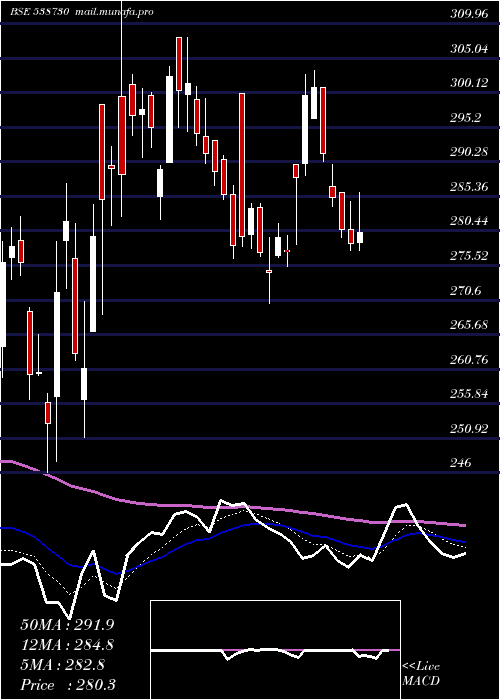500x700 pixels.
Task: Click the 250.92 axis value
Action: [x=469, y=429]
